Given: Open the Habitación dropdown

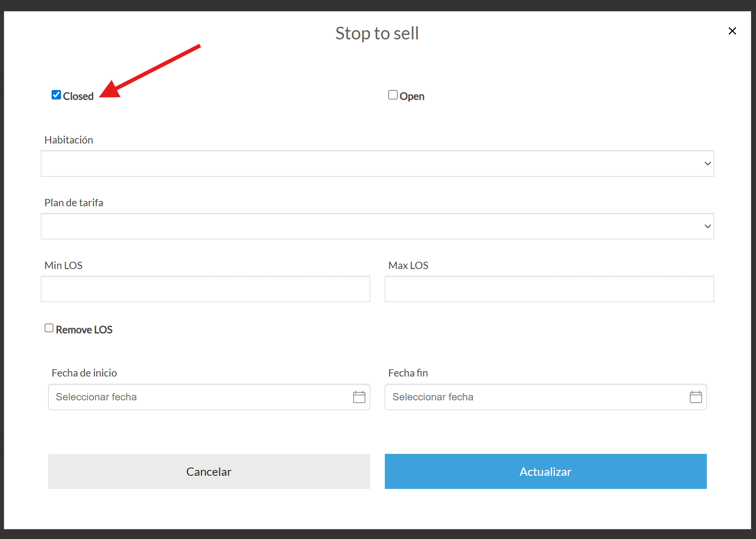Looking at the screenshot, I should (x=377, y=163).
